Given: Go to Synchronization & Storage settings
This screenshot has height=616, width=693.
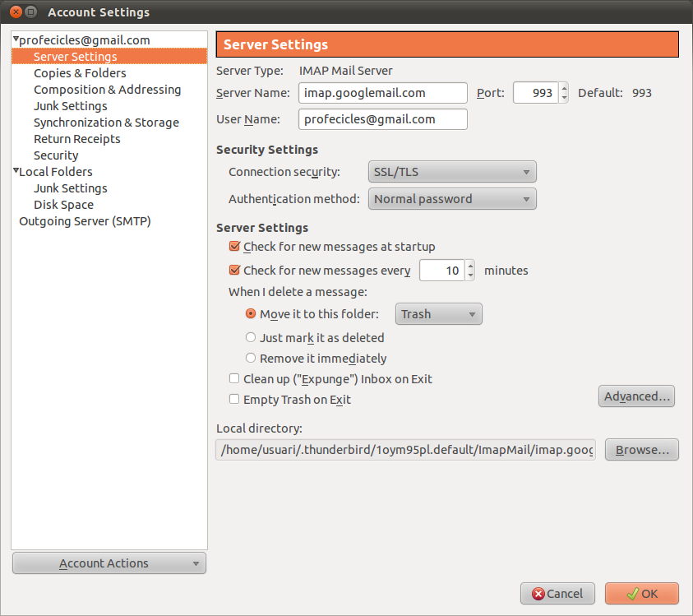Looking at the screenshot, I should click(x=106, y=123).
